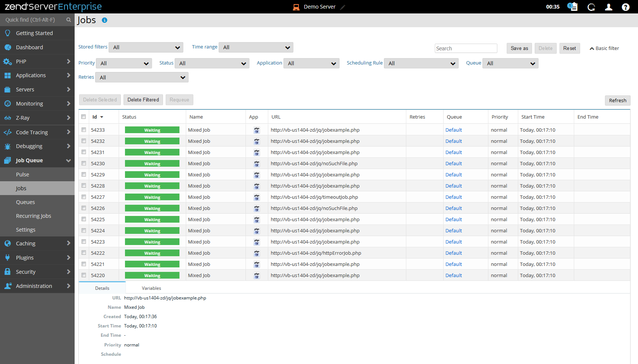Switch to the Variables tab
This screenshot has width=638, height=364.
pyautogui.click(x=151, y=288)
